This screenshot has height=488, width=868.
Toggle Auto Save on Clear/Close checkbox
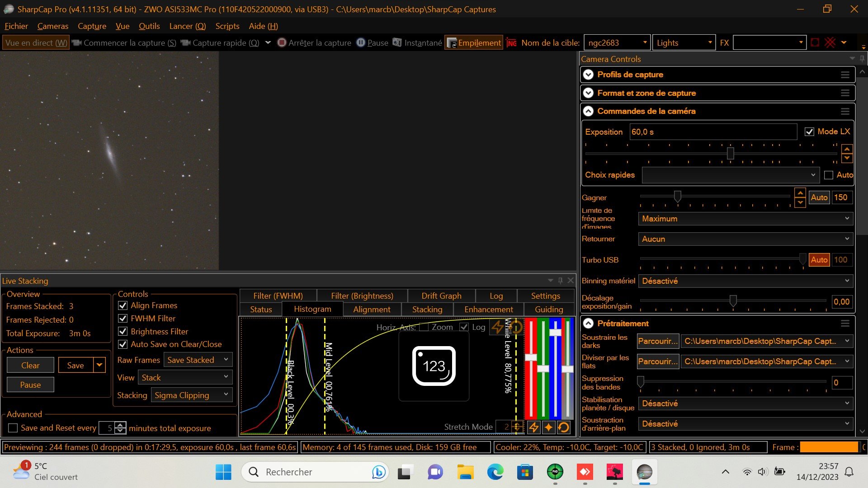point(123,344)
